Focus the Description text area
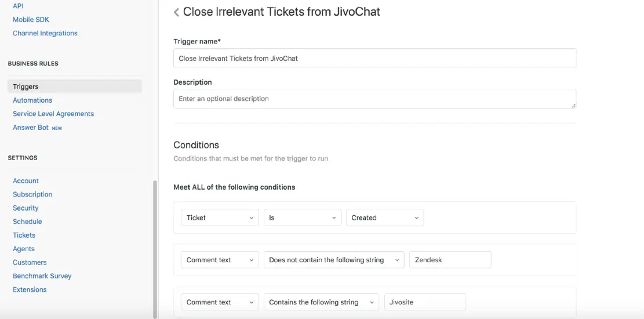The image size is (644, 319). (374, 99)
